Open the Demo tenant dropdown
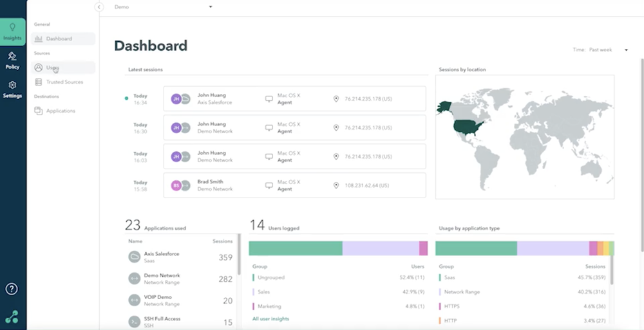This screenshot has height=330, width=644. coord(163,7)
